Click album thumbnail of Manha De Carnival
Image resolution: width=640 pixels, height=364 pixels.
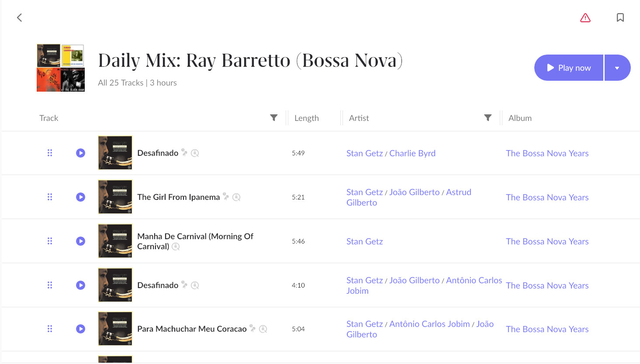pos(115,241)
